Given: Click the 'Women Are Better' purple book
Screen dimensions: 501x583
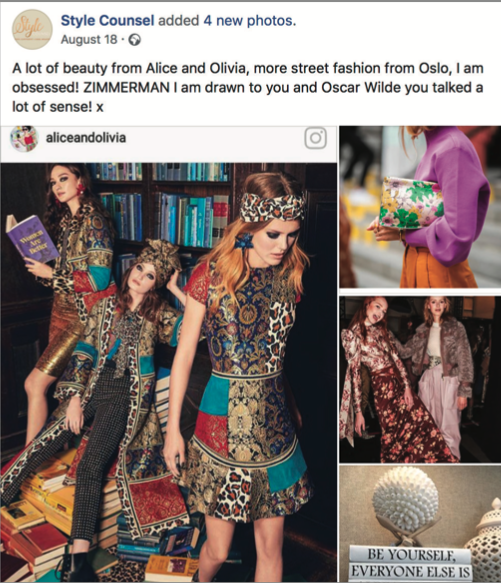Looking at the screenshot, I should (32, 240).
